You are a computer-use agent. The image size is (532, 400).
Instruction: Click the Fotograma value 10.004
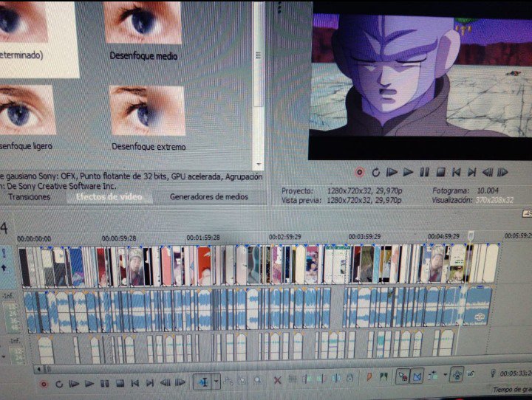click(x=488, y=190)
